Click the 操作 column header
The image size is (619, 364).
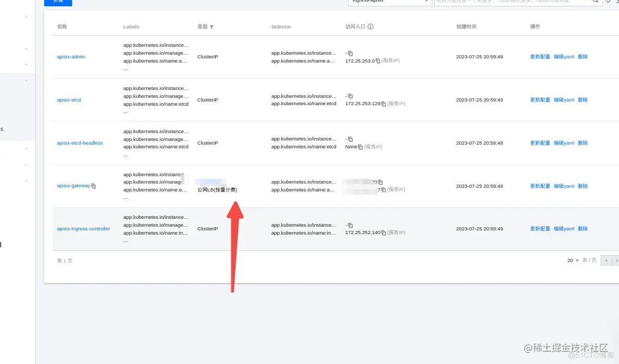click(535, 26)
